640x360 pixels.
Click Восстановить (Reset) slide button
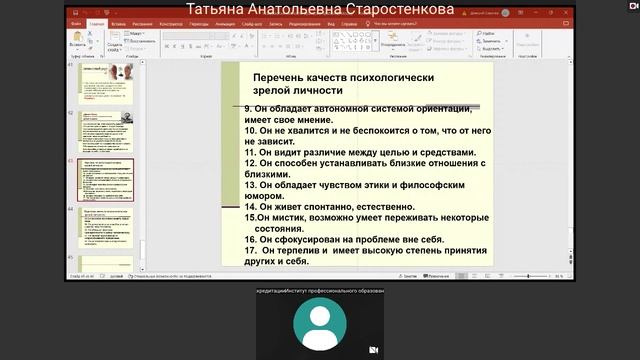coord(140,41)
